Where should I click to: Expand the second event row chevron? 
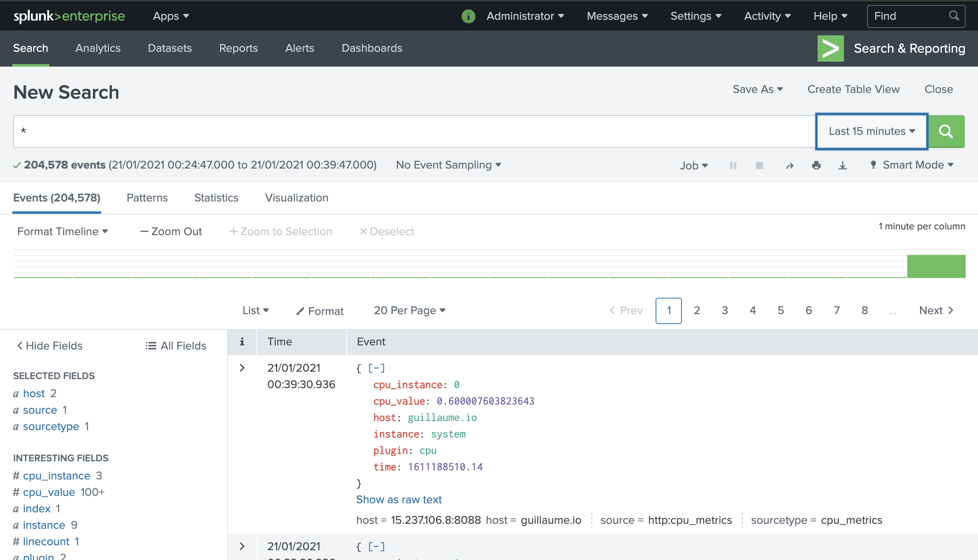pyautogui.click(x=242, y=546)
